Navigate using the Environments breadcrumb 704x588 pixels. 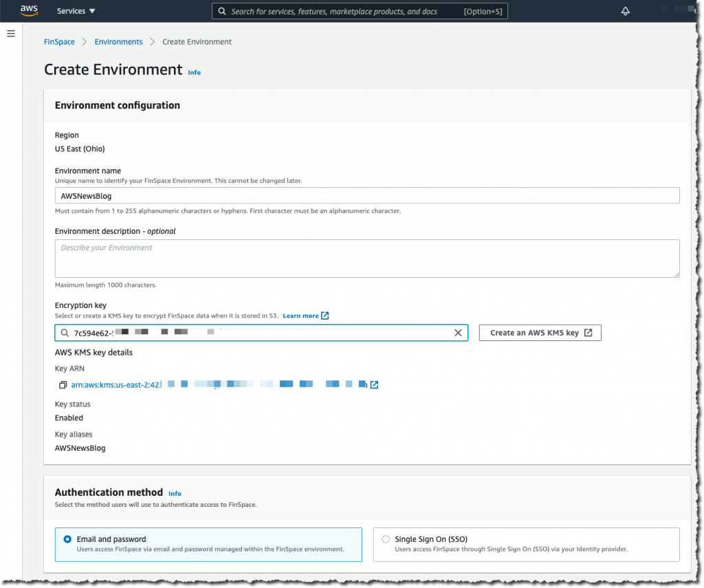click(118, 41)
